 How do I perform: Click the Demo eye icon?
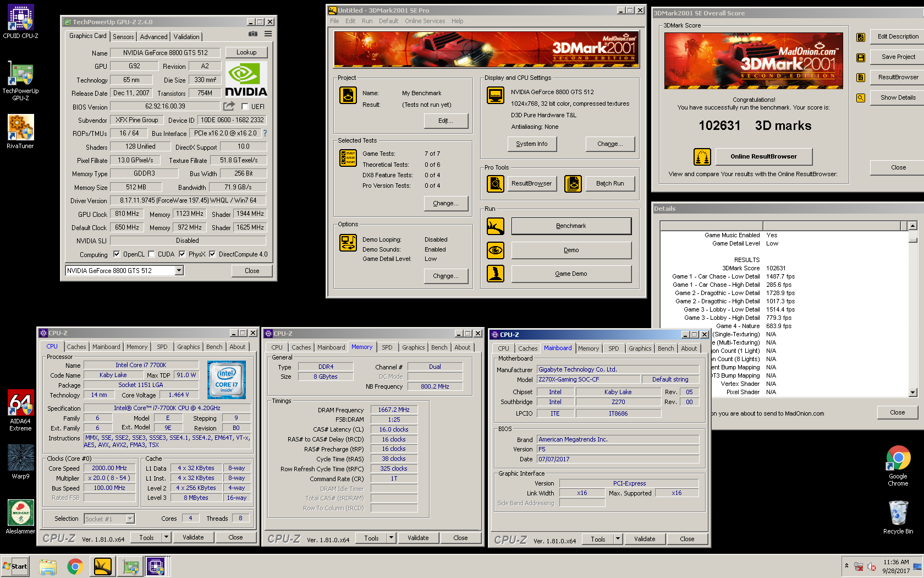pos(496,250)
